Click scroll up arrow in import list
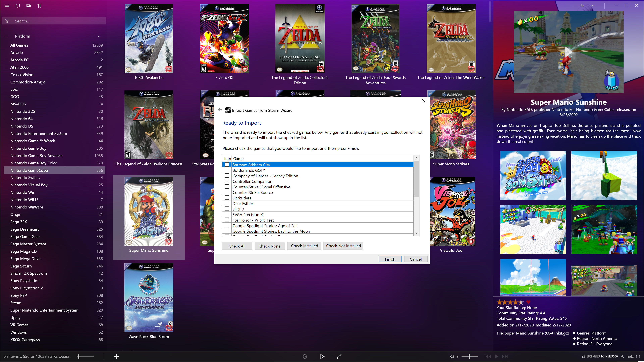 [x=416, y=158]
